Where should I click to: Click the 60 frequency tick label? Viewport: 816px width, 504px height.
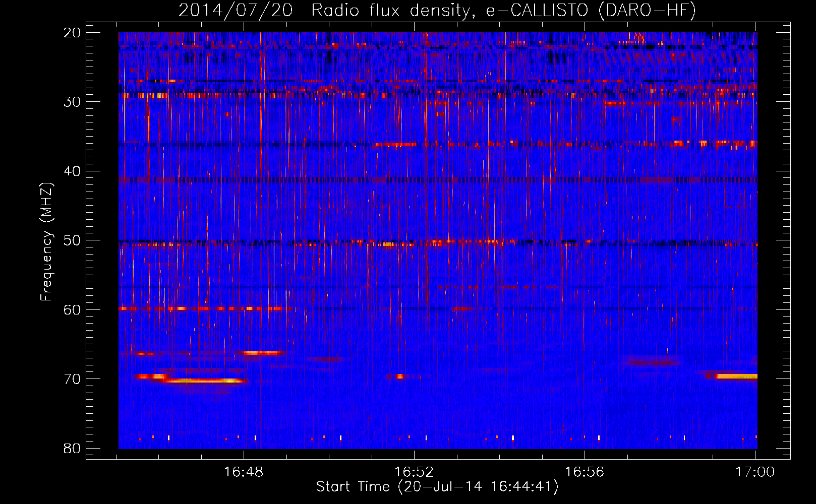(x=72, y=309)
